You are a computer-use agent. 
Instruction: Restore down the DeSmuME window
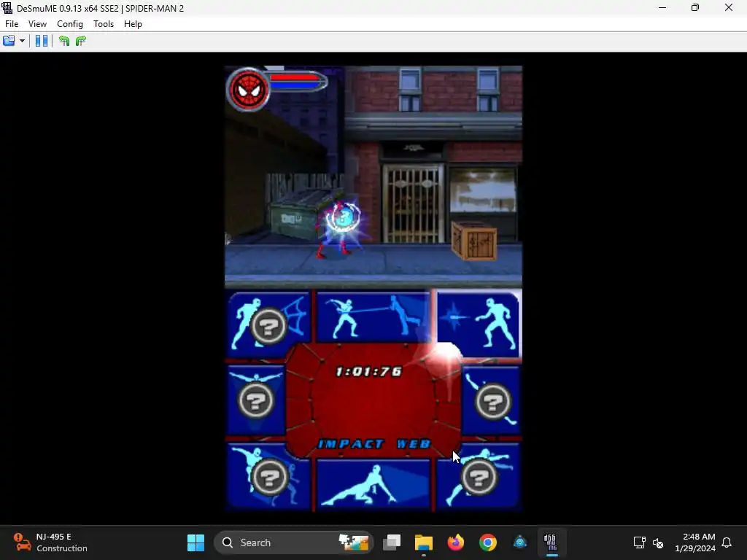click(x=695, y=8)
